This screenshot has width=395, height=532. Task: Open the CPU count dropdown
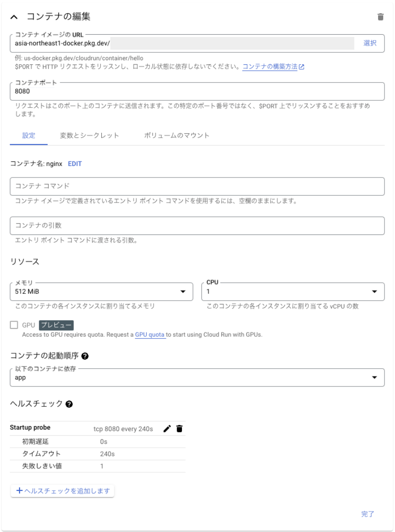point(293,292)
